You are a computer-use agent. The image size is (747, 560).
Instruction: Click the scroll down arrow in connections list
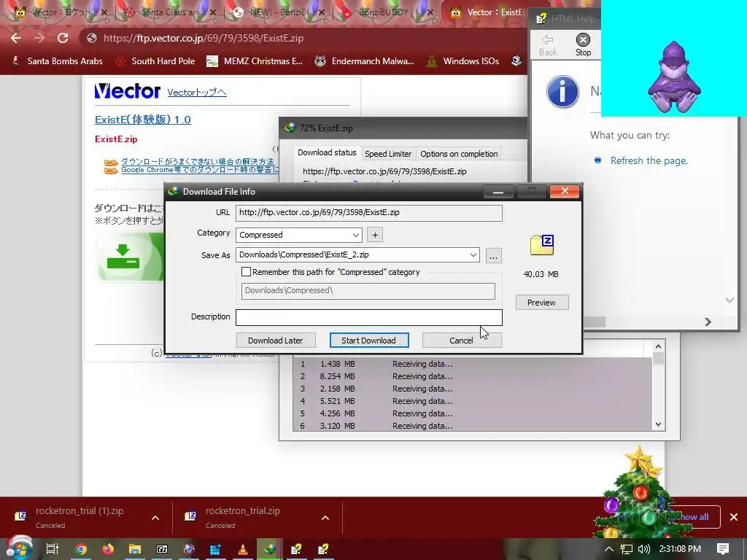658,424
